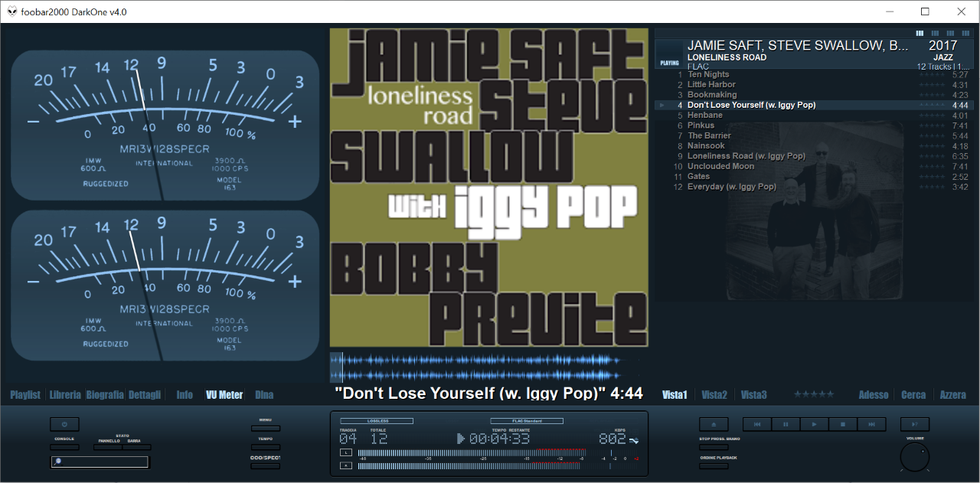980x483 pixels.
Task: Switch to the Dina tab
Action: click(x=264, y=395)
